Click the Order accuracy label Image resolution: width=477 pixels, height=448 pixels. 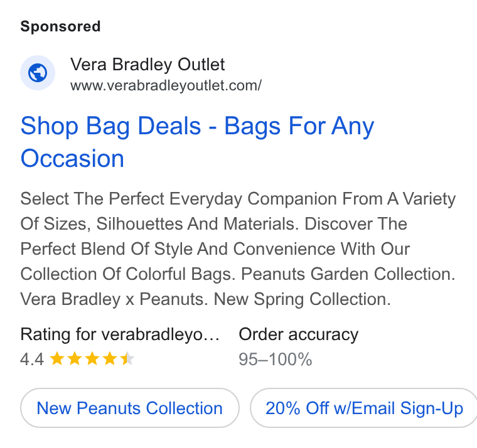(298, 334)
